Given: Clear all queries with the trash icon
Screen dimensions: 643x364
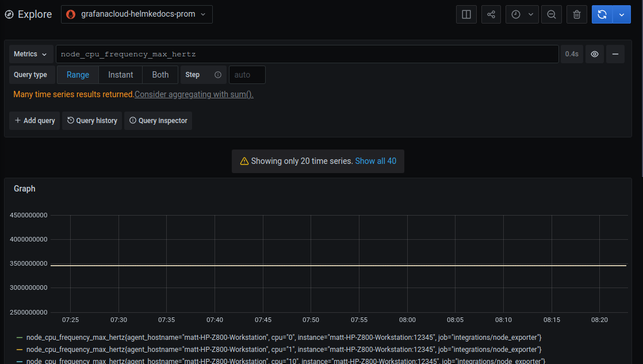Looking at the screenshot, I should point(576,14).
